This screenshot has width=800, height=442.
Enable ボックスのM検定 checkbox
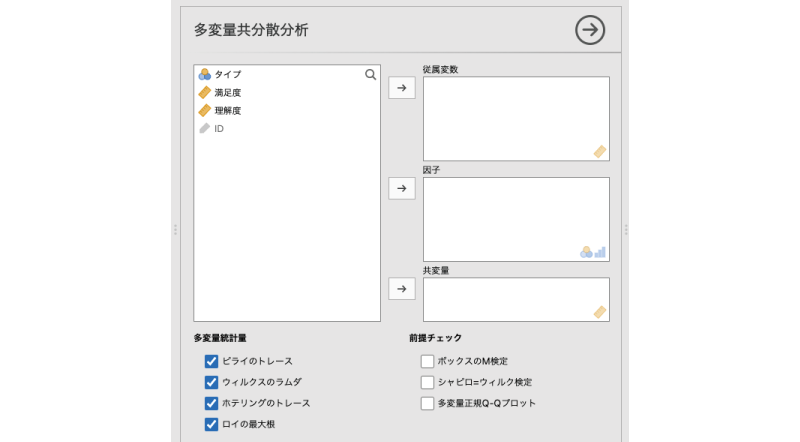pyautogui.click(x=427, y=361)
